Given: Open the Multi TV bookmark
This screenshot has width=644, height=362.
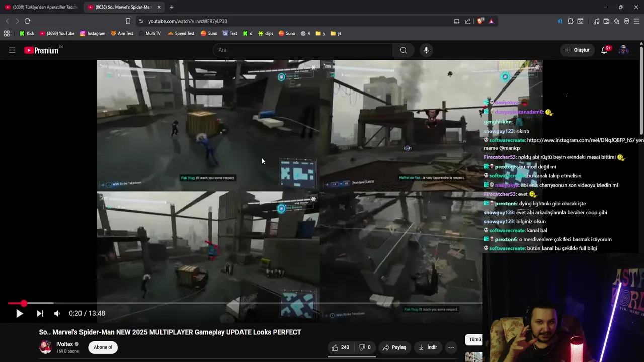Looking at the screenshot, I should 149,33.
